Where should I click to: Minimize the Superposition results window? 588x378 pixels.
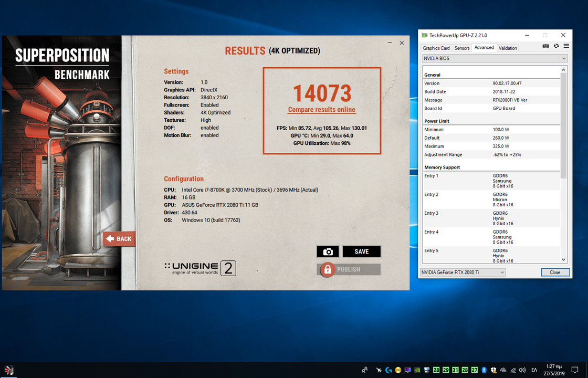click(x=390, y=43)
